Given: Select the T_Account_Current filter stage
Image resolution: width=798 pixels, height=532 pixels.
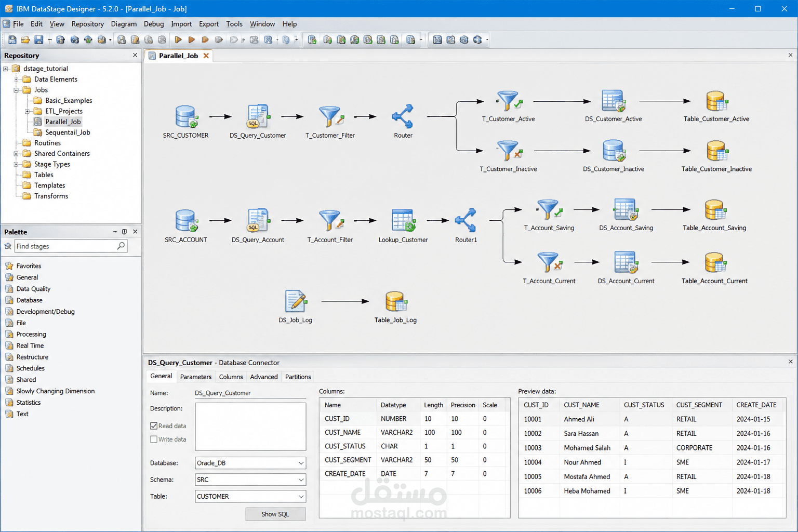Looking at the screenshot, I should click(549, 262).
